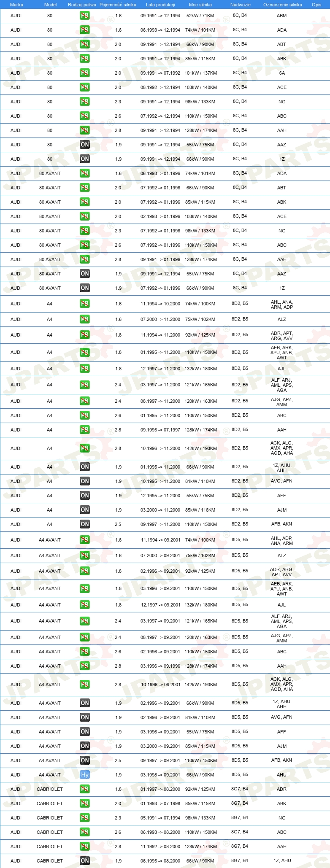
Task: Click the '03.1996 -> 09.1996' production dates cell
Action: 160,666
